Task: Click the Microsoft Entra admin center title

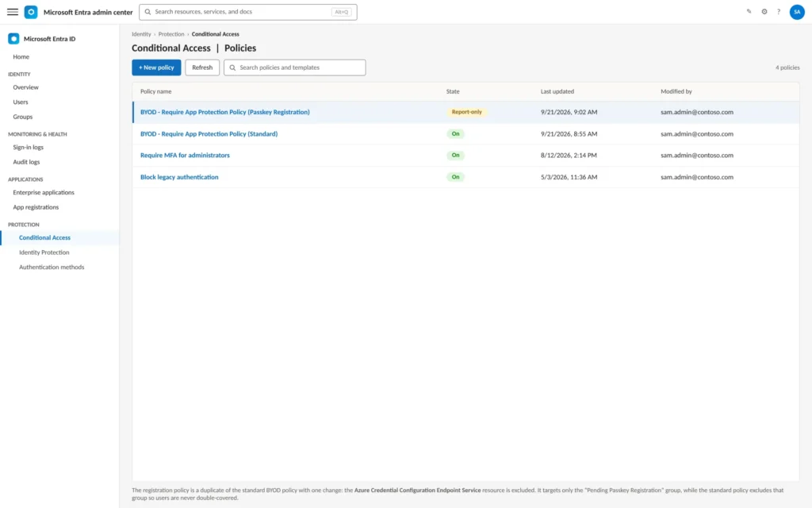Action: (88, 12)
